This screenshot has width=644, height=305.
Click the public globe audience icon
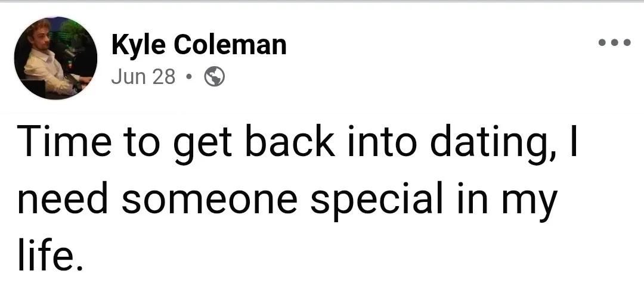pyautogui.click(x=215, y=76)
